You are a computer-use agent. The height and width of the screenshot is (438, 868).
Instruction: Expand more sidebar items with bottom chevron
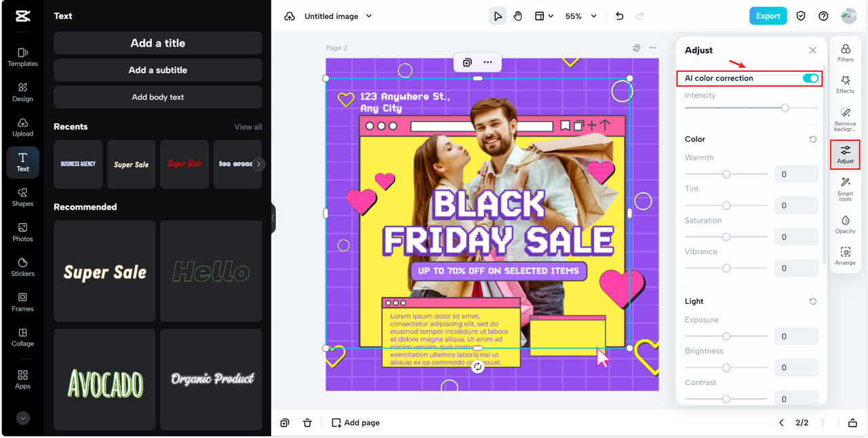[x=23, y=418]
